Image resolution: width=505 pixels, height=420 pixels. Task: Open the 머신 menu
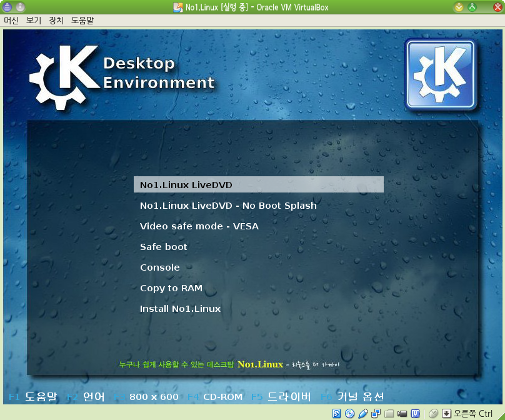(x=11, y=21)
